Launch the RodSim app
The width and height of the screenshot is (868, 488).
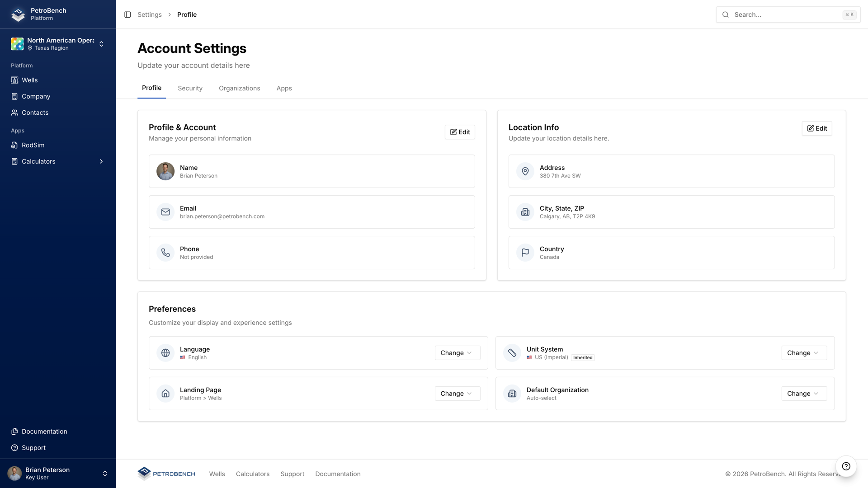coord(33,145)
